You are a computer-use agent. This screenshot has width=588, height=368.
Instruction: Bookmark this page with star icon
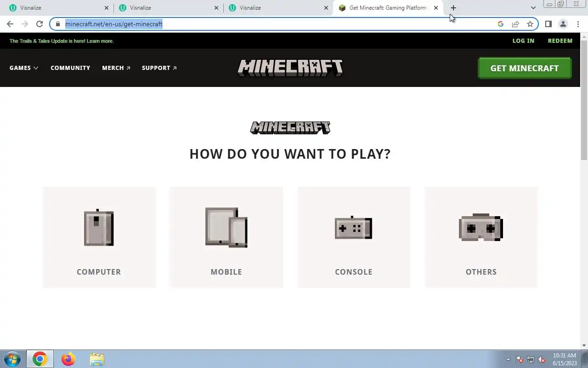click(530, 24)
